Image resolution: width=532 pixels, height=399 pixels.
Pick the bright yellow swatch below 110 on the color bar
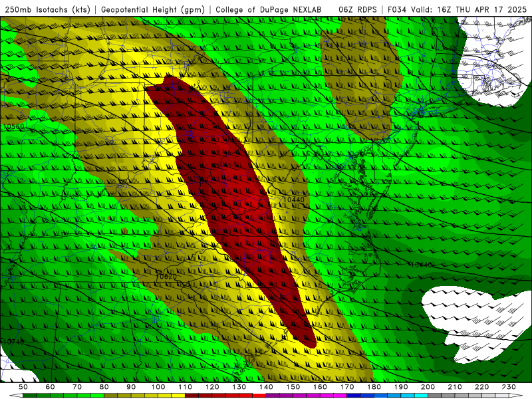pyautogui.click(x=178, y=396)
